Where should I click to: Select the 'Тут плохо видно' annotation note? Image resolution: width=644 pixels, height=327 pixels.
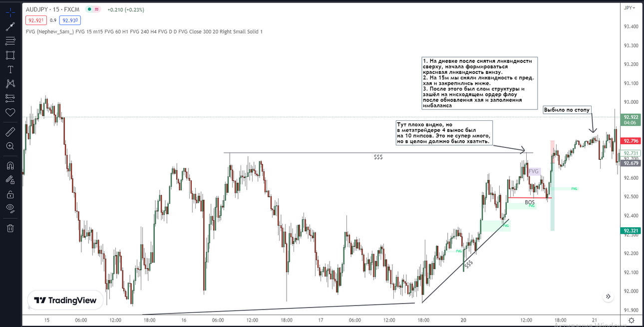tap(444, 133)
